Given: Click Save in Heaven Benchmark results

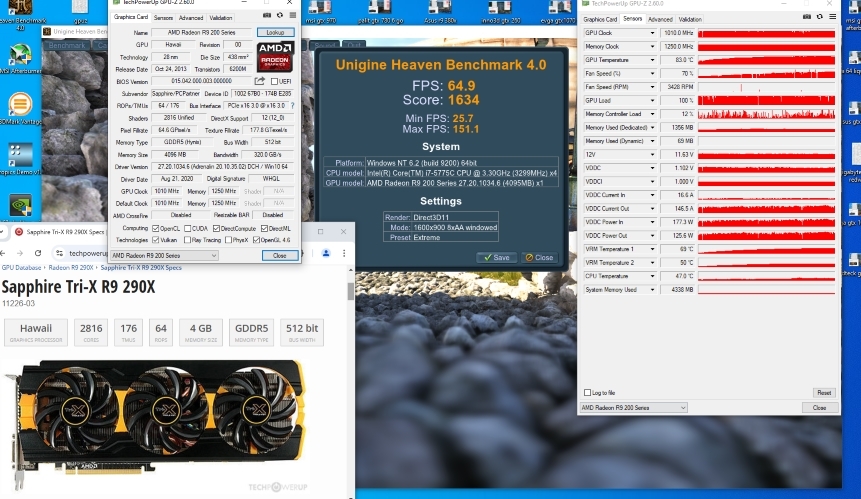Looking at the screenshot, I should coord(496,257).
